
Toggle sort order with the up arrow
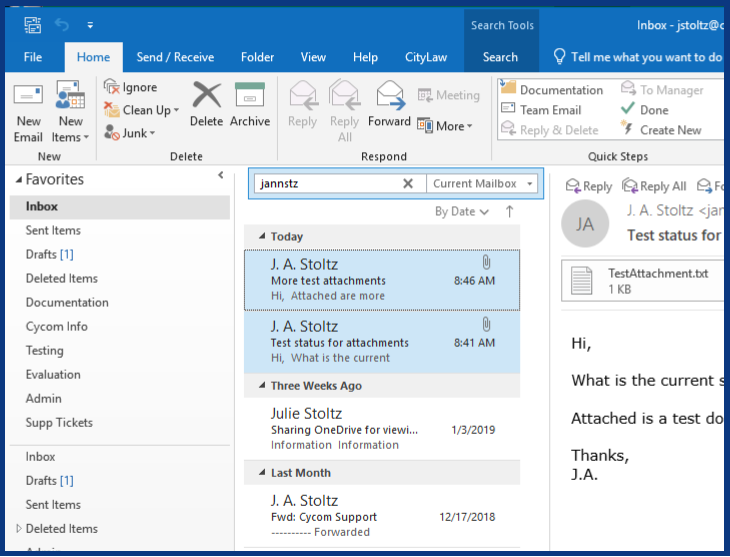pos(509,211)
